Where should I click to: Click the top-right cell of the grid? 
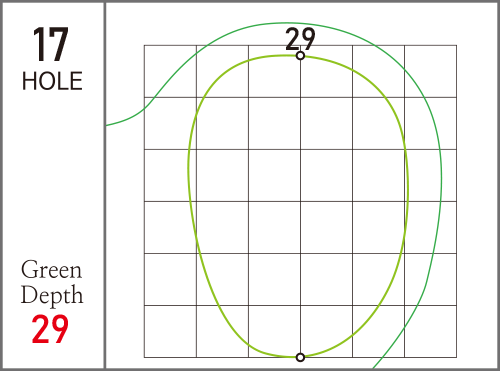pyautogui.click(x=430, y=71)
